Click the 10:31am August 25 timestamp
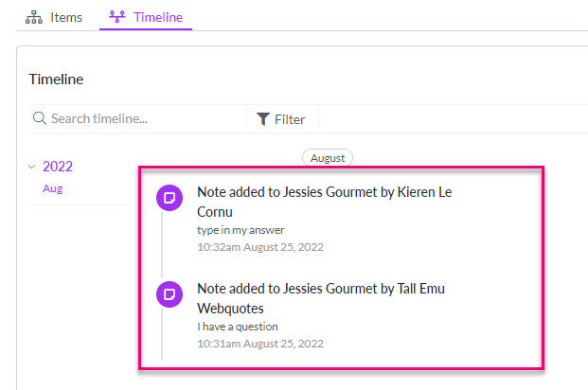 pyautogui.click(x=260, y=344)
